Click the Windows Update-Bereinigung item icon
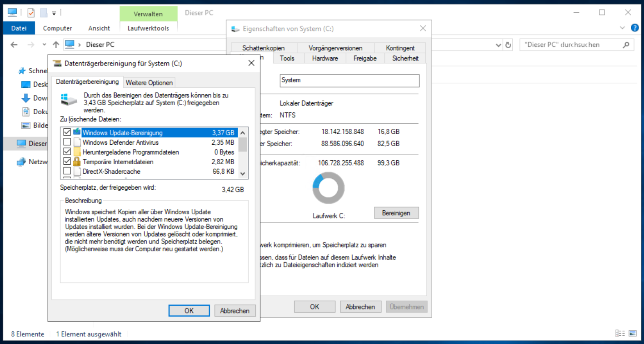The height and width of the screenshot is (344, 644). pyautogui.click(x=77, y=132)
